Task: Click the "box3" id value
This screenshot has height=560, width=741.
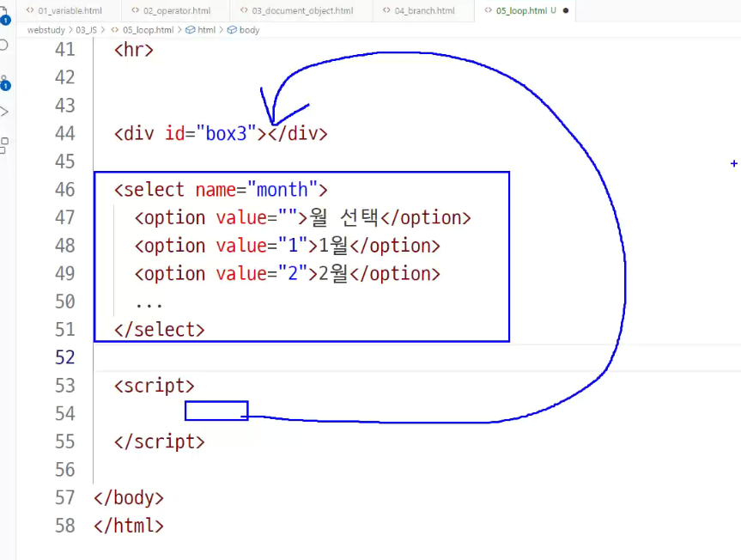Action: (x=226, y=134)
